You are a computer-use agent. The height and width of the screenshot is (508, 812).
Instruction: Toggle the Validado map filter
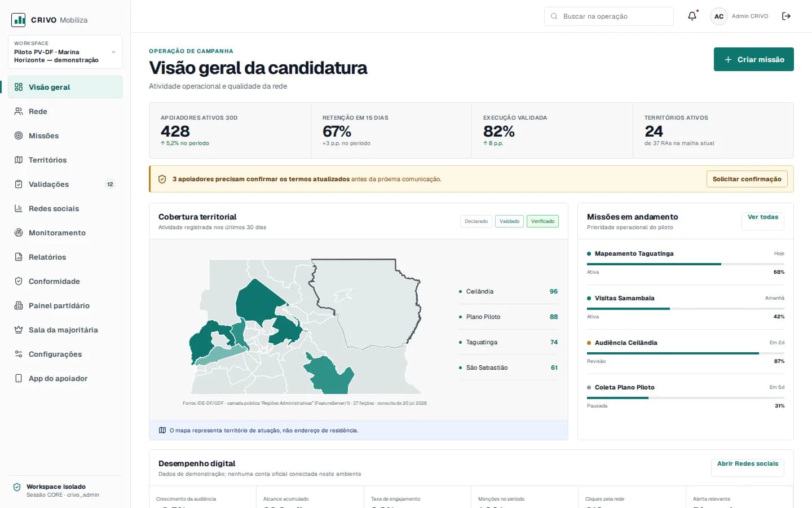click(509, 221)
